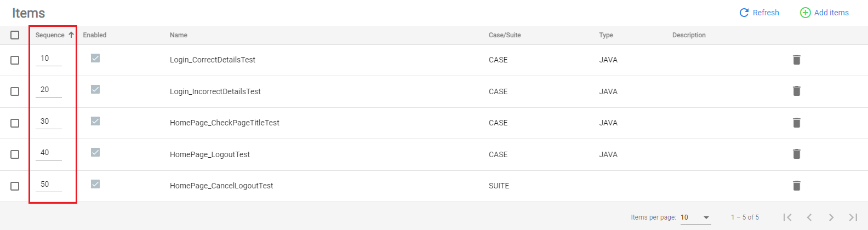868x230 pixels.
Task: Sort by the Case/Suite column header
Action: [505, 35]
